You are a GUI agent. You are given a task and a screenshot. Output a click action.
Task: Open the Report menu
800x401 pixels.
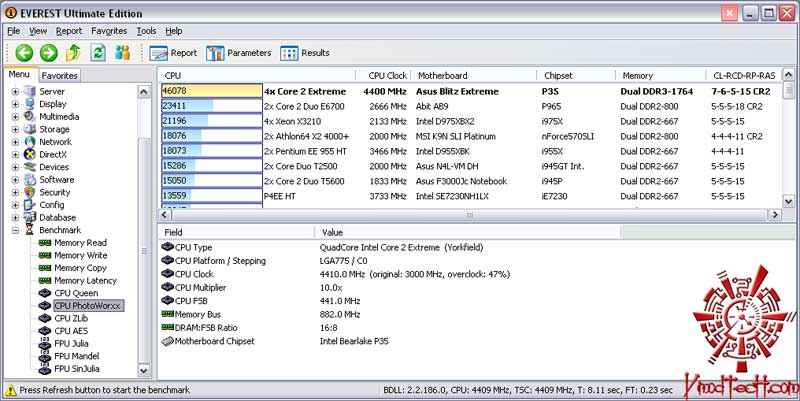click(69, 31)
